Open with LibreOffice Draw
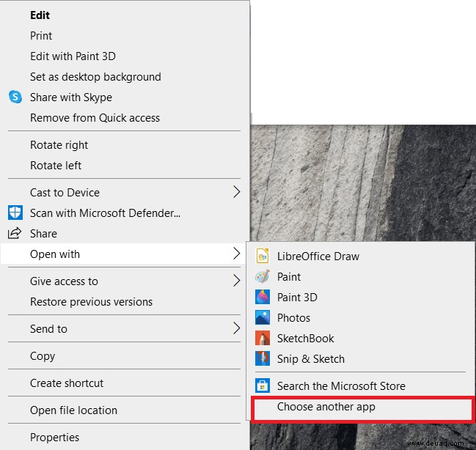Viewport: 476px width, 450px height. (360, 256)
